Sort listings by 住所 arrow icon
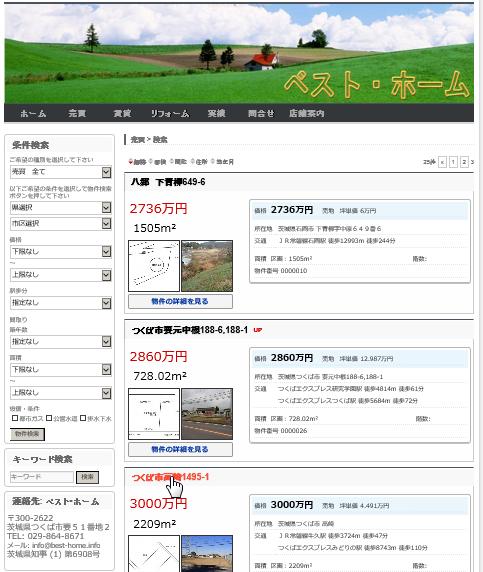Screen dimensions: 483x572 tap(192, 162)
